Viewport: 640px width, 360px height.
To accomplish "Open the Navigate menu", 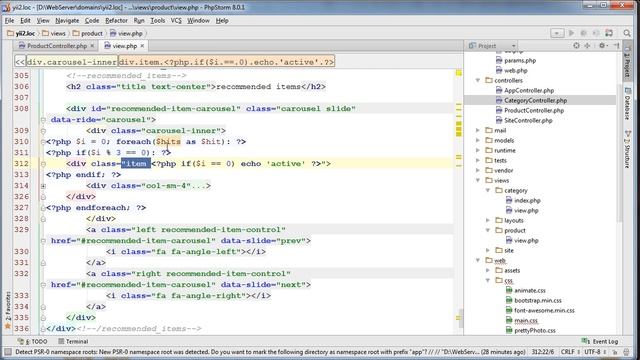I will pos(67,20).
